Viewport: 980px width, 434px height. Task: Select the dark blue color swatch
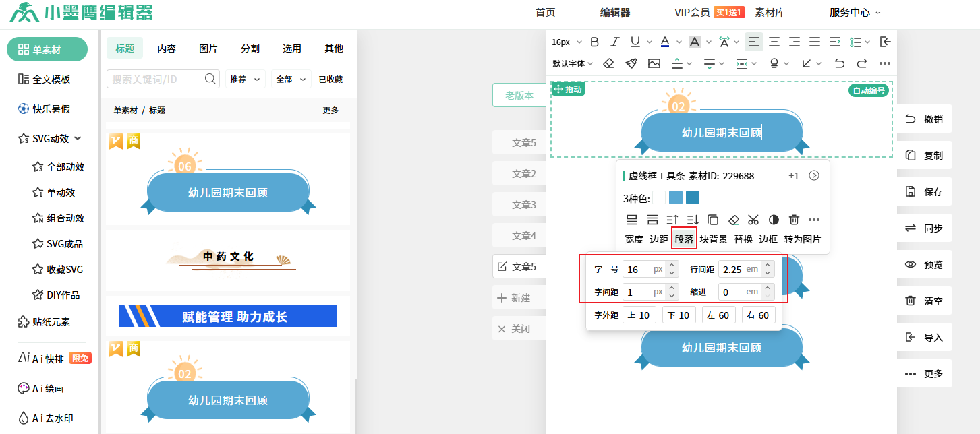coord(693,197)
